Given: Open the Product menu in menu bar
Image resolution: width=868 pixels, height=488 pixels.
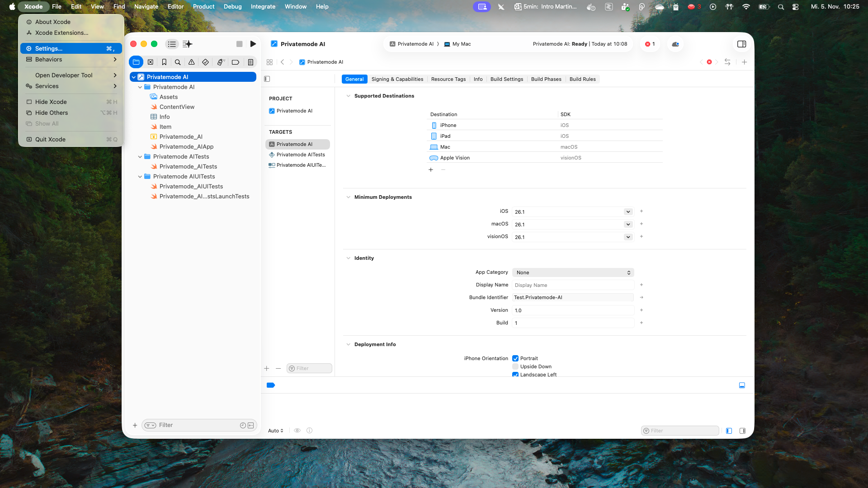Looking at the screenshot, I should [x=203, y=6].
